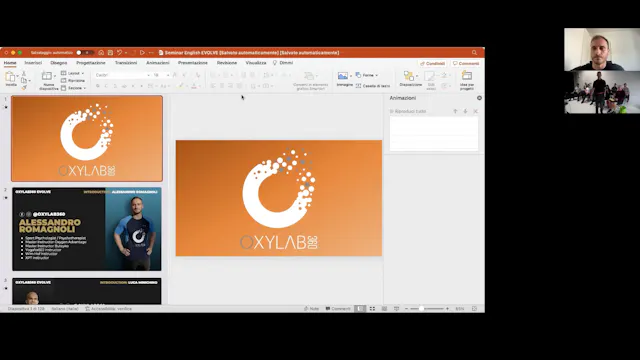Open the Visualizza ribbon tab

256,63
